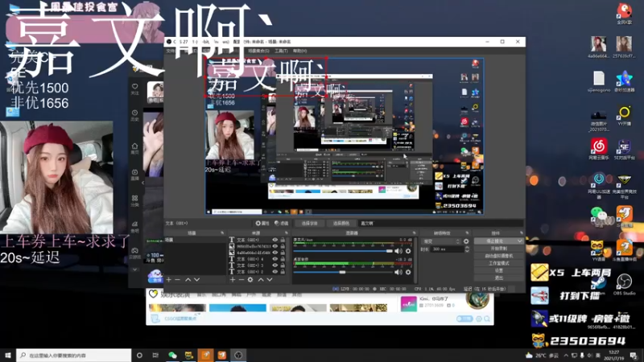Remove selected source with minus icon
This screenshot has height=362, width=644.
[x=241, y=279]
